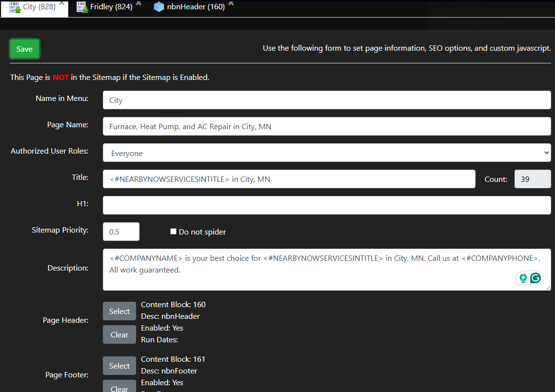
Task: Click into the Page Name field
Action: [x=326, y=127]
